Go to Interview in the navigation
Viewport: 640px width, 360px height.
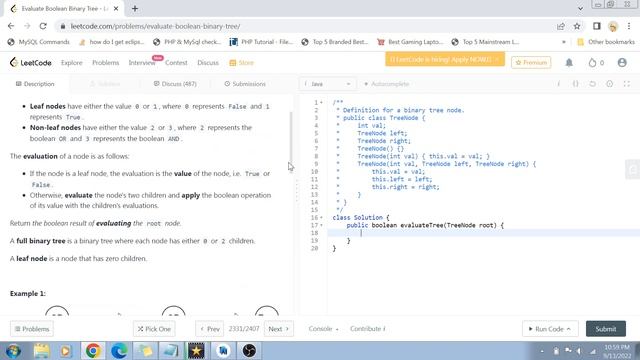point(142,62)
